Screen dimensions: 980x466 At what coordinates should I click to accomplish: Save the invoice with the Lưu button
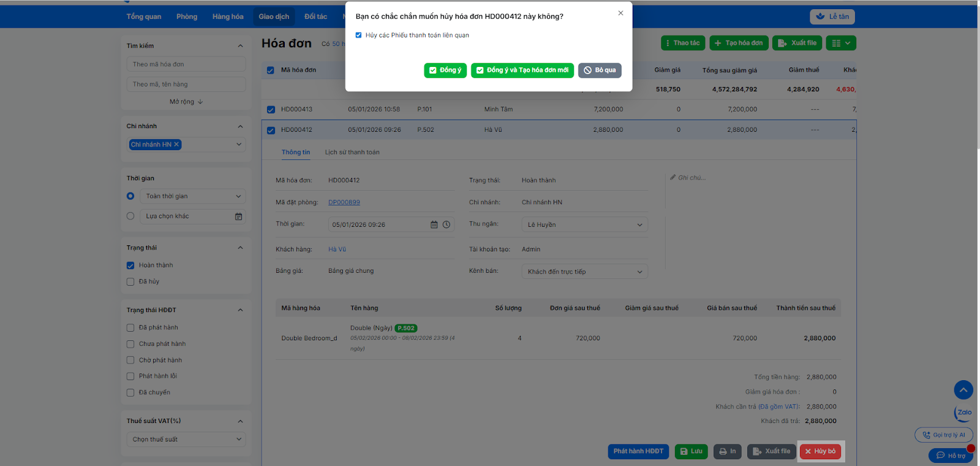691,451
